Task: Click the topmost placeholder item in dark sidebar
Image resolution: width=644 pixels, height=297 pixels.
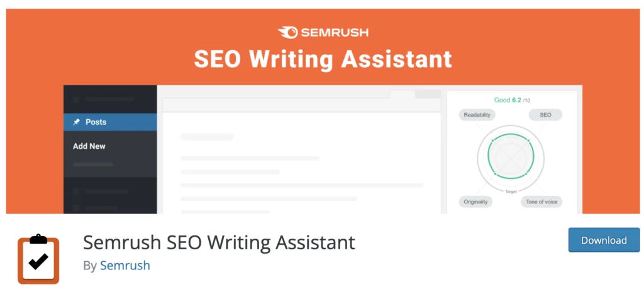Action: click(x=104, y=99)
